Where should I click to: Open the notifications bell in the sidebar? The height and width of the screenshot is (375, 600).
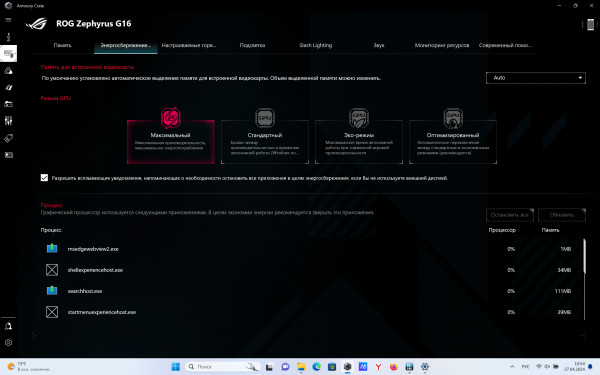pos(8,326)
